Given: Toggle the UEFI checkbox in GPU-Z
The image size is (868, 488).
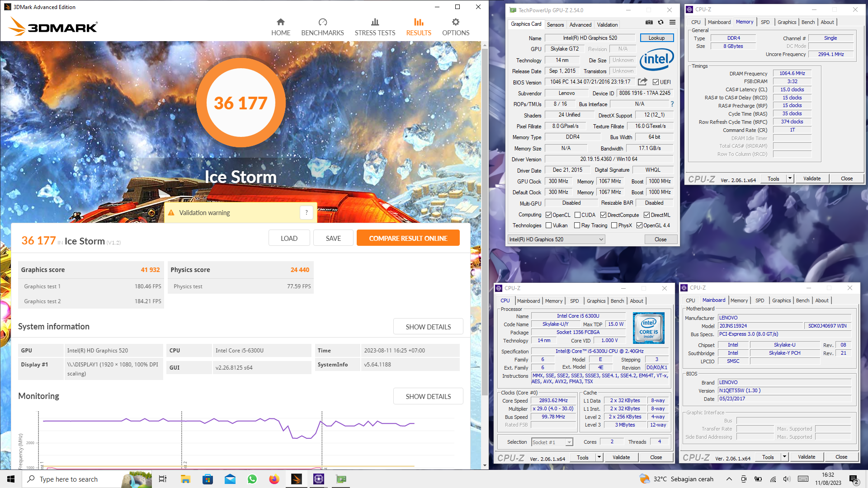Looking at the screenshot, I should tap(656, 82).
